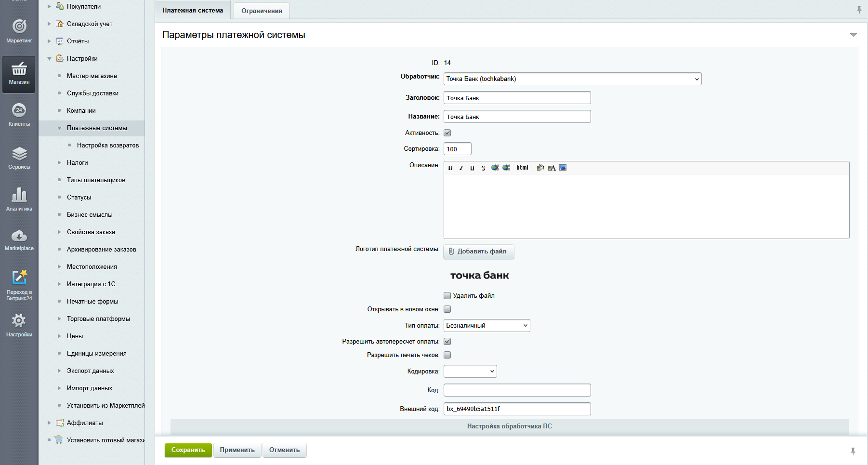Image resolution: width=868 pixels, height=465 pixels.
Task: Open the Тип оплаты dropdown
Action: pos(487,326)
